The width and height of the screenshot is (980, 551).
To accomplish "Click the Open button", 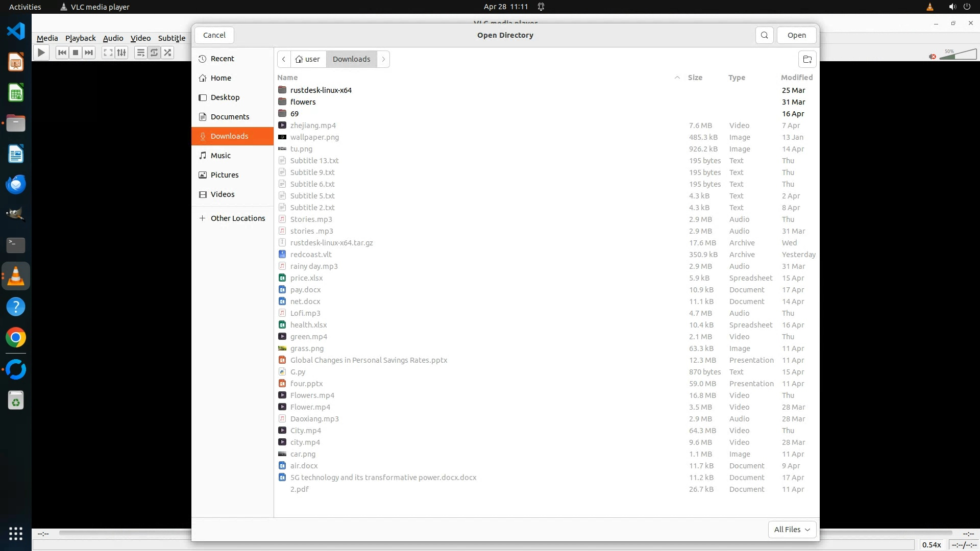I will pos(796,35).
